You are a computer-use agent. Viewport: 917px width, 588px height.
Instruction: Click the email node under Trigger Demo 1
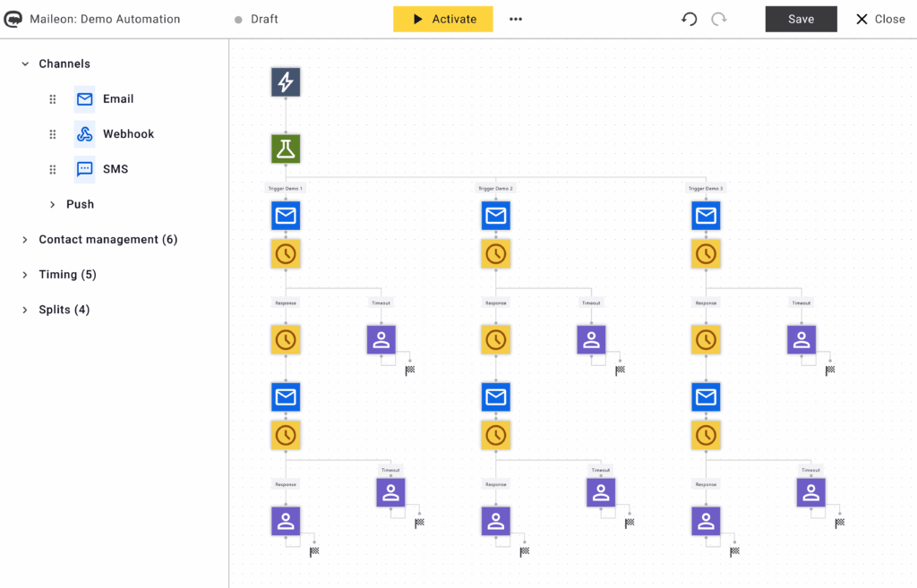click(x=286, y=216)
